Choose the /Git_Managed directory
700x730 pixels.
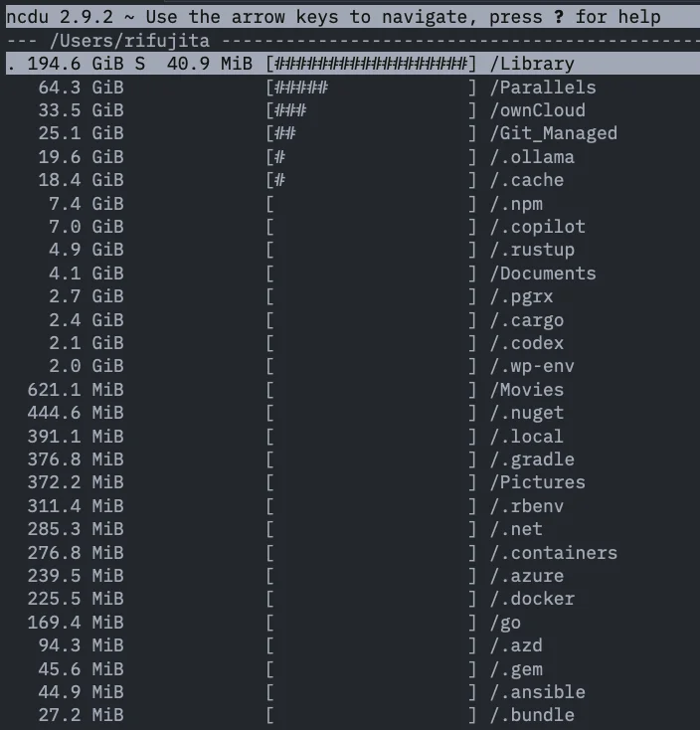554,134
